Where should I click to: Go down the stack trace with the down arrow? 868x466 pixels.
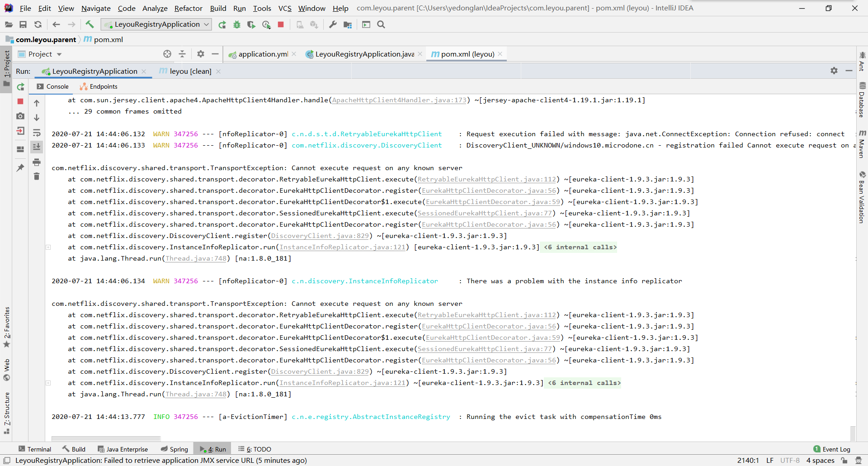[37, 118]
